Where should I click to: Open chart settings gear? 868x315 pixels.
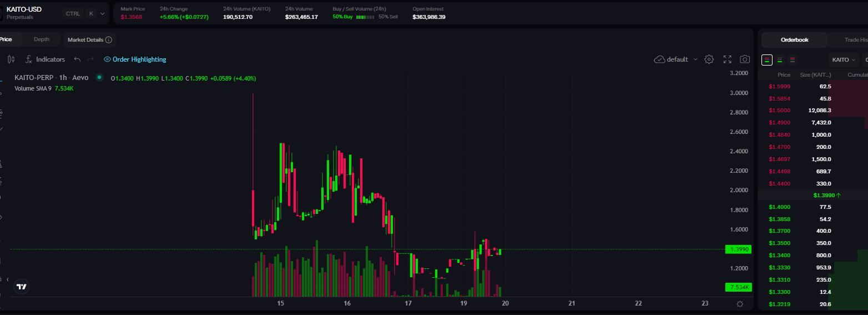coord(709,59)
